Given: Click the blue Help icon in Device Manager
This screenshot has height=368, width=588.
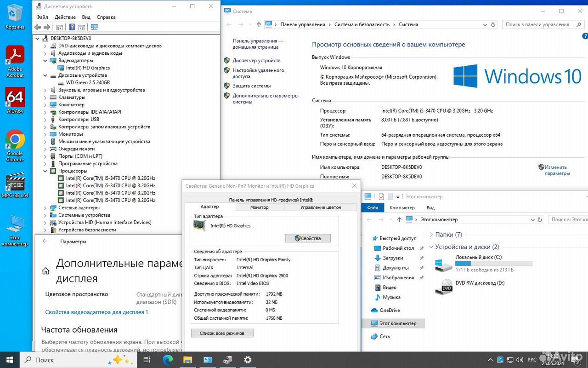Looking at the screenshot, I should point(72,27).
